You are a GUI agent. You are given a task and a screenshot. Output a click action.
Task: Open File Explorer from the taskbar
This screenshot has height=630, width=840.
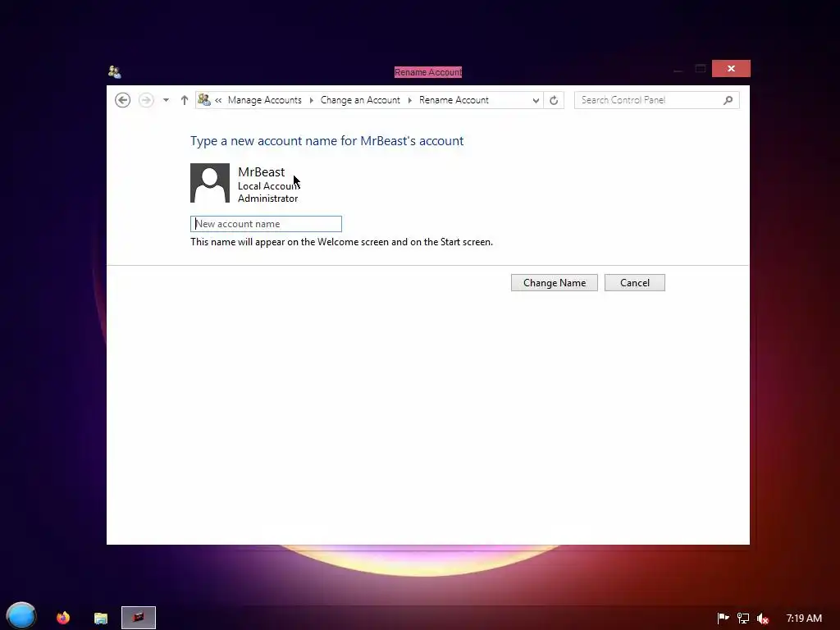click(101, 619)
